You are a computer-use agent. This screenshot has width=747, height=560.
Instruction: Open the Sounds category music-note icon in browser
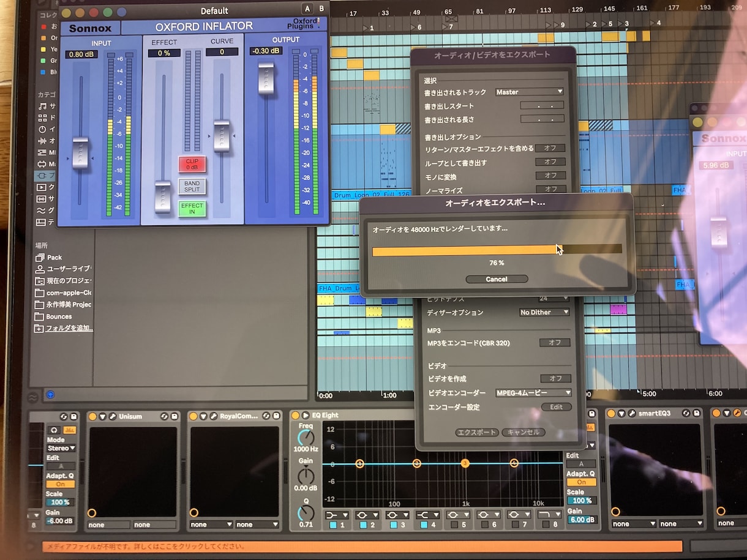[42, 106]
